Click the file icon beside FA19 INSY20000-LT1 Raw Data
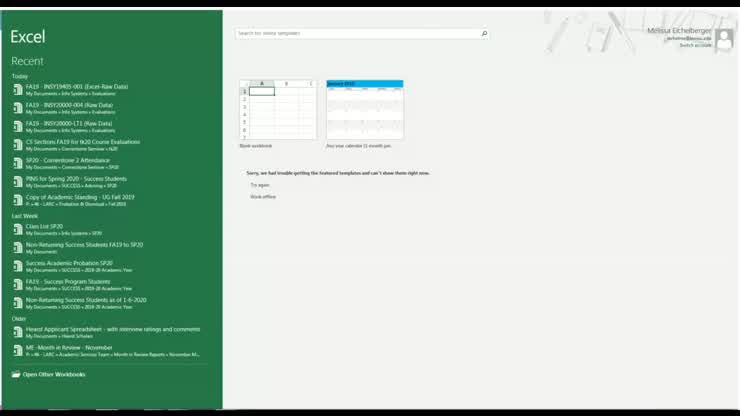 click(x=18, y=127)
